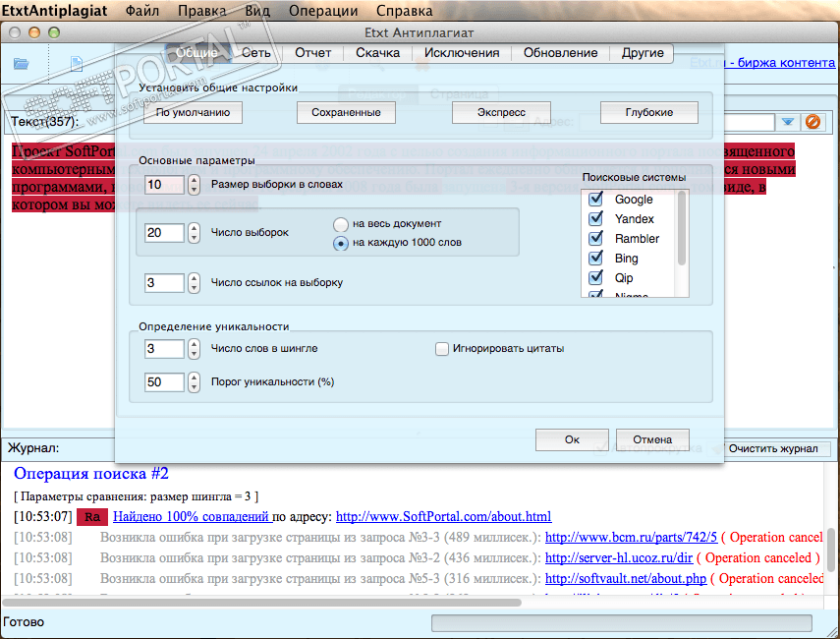The height and width of the screenshot is (639, 840).
Task: Click the journal horizontal scrollbar
Action: coord(263,602)
